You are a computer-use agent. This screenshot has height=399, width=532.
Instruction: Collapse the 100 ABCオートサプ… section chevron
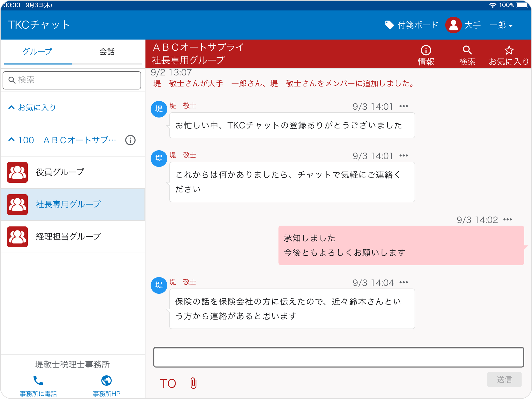(x=11, y=139)
